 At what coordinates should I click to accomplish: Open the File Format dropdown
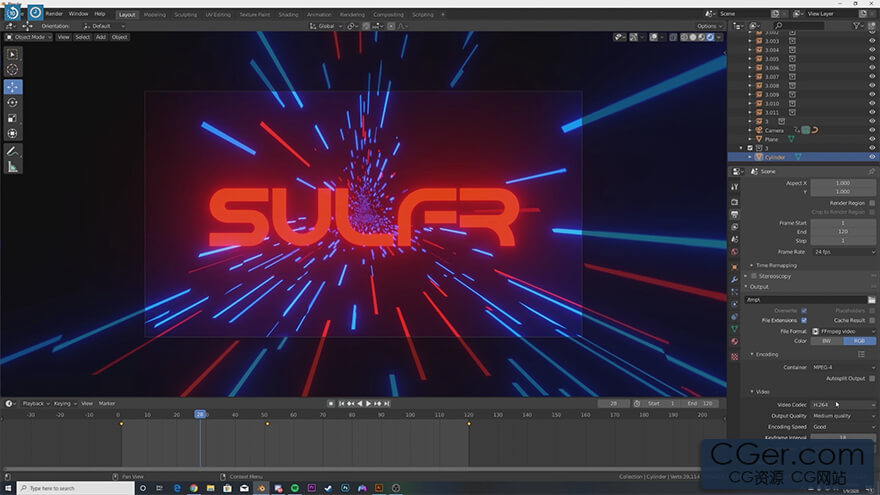844,332
